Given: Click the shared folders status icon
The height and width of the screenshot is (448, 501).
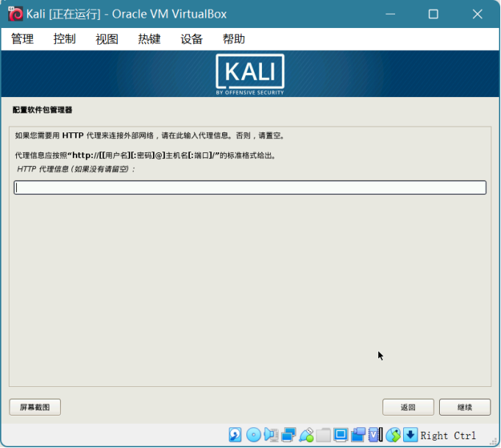Looking at the screenshot, I should [x=324, y=435].
